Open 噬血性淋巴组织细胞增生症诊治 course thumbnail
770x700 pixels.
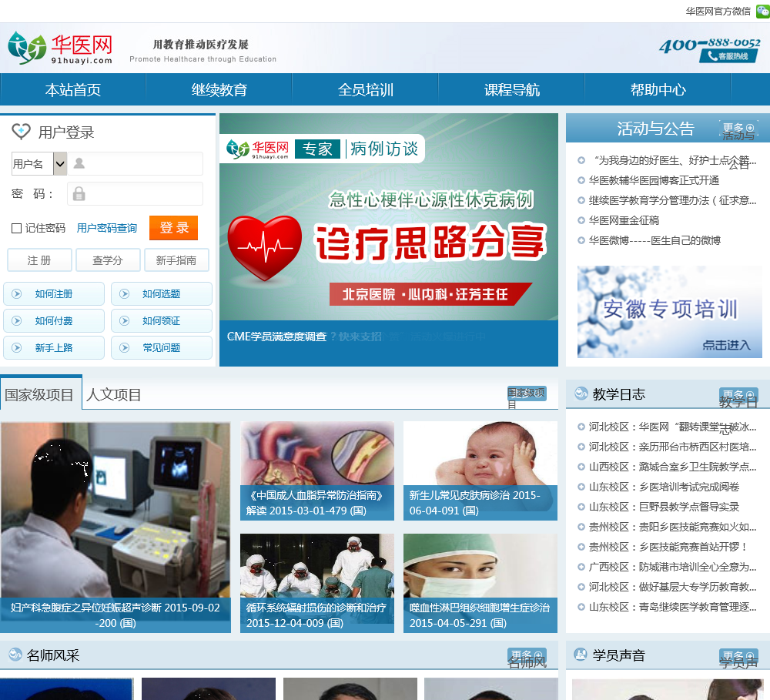point(480,583)
